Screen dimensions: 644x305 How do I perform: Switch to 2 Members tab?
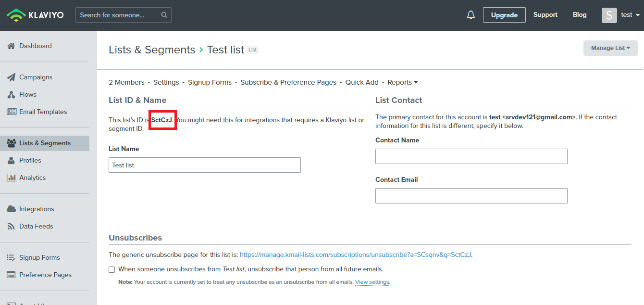point(126,82)
